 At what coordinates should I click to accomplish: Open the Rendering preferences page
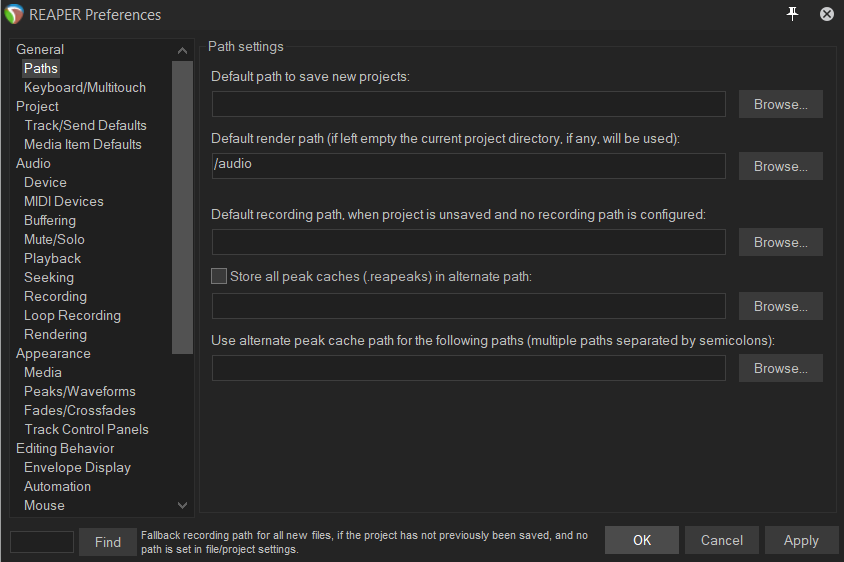55,334
